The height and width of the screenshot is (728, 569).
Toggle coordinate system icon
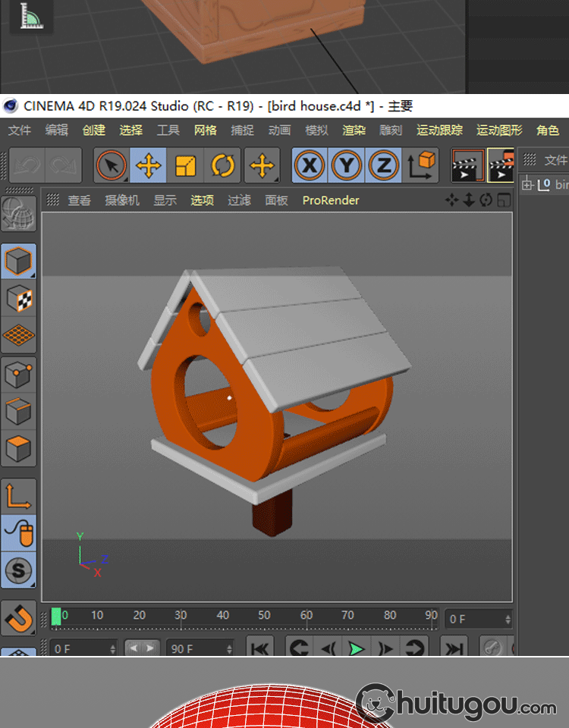(x=421, y=165)
